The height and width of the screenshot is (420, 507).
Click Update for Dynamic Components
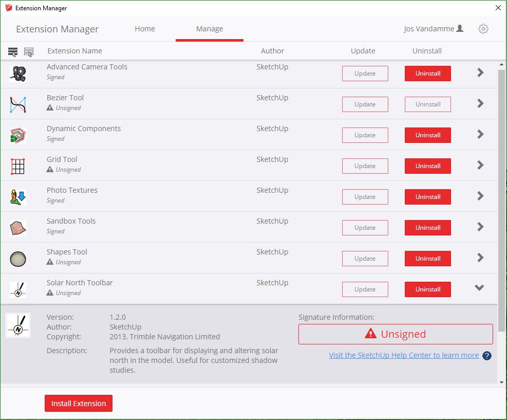click(x=365, y=135)
